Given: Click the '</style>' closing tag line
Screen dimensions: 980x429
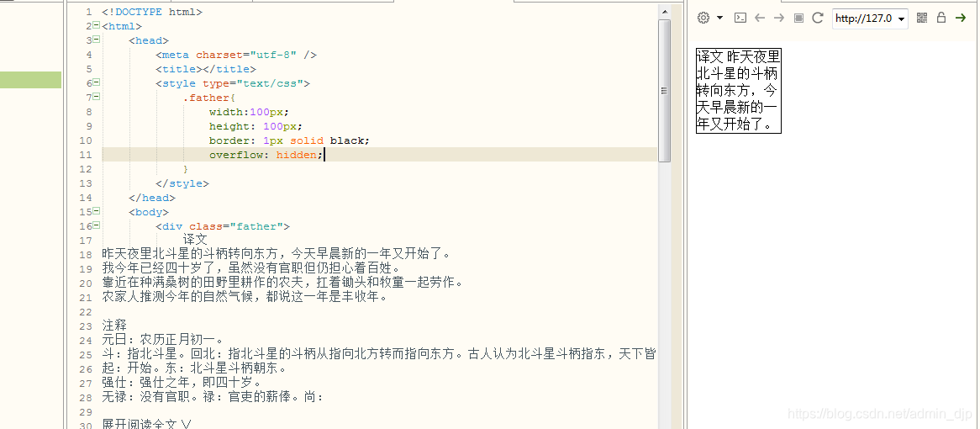Looking at the screenshot, I should pos(182,183).
